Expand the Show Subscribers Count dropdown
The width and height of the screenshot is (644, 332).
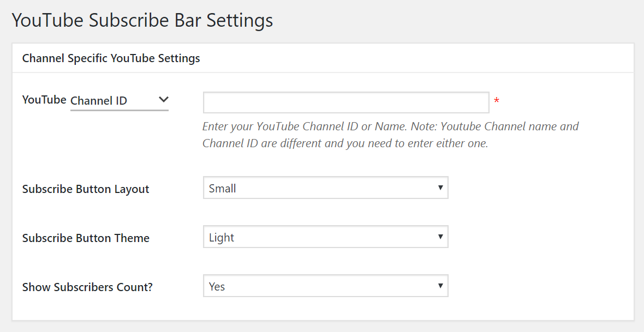325,286
